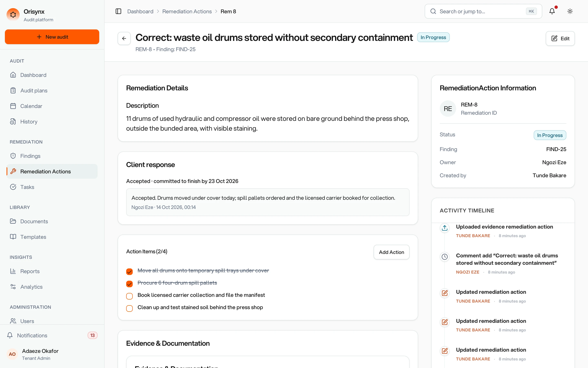
Task: Open Analytics under Insights
Action: pos(52,287)
